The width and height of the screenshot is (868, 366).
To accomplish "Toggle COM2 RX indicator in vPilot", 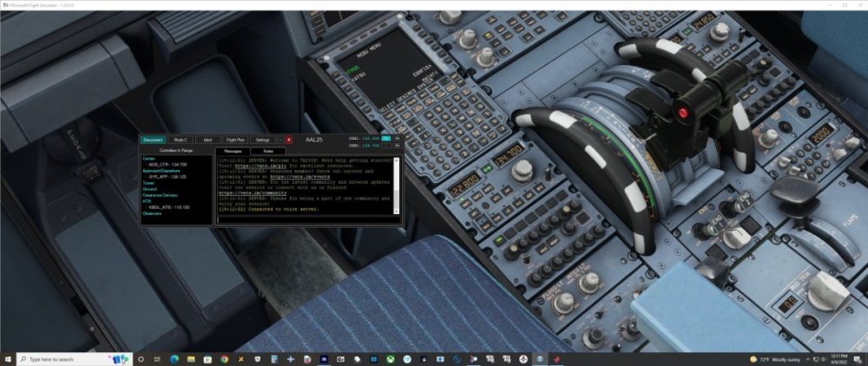I will [x=397, y=146].
